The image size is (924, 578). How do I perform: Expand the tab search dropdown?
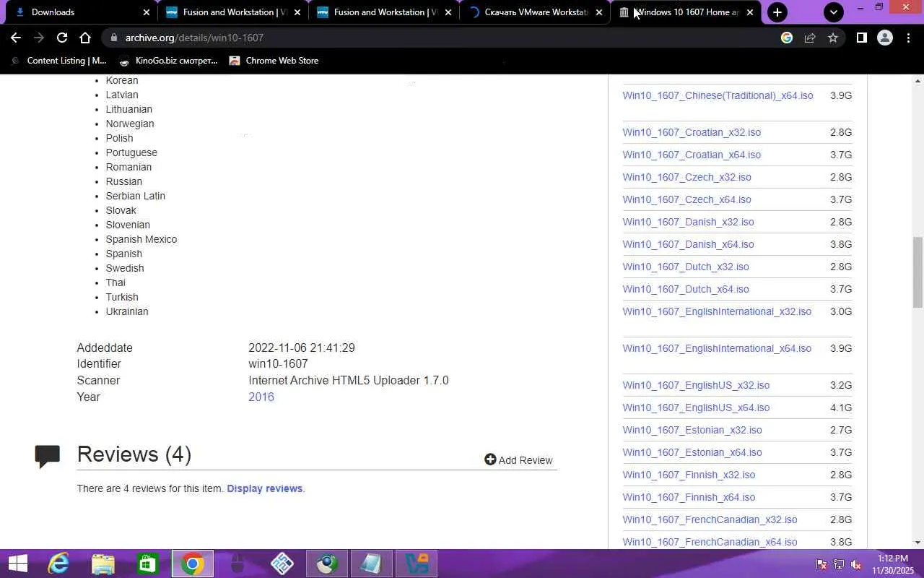pos(834,12)
